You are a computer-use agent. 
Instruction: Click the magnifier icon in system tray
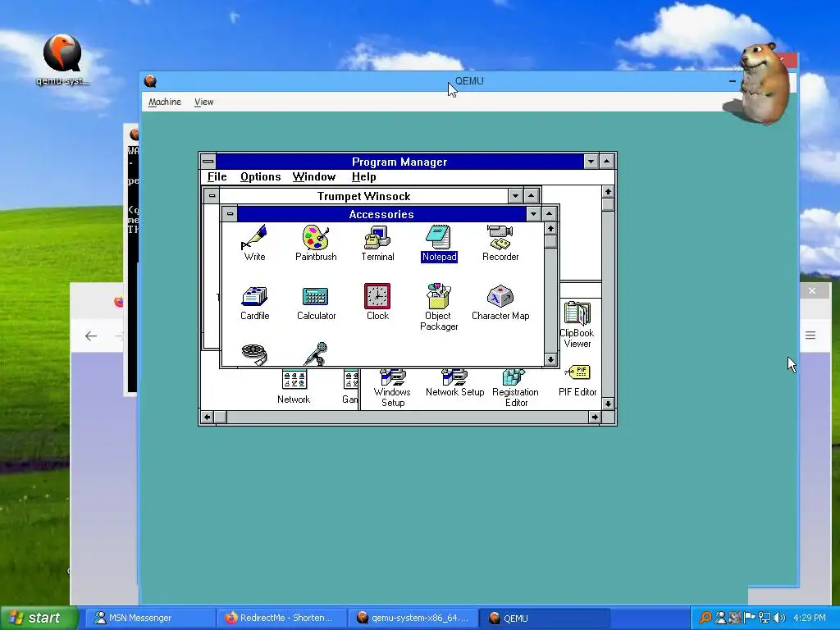click(x=705, y=618)
